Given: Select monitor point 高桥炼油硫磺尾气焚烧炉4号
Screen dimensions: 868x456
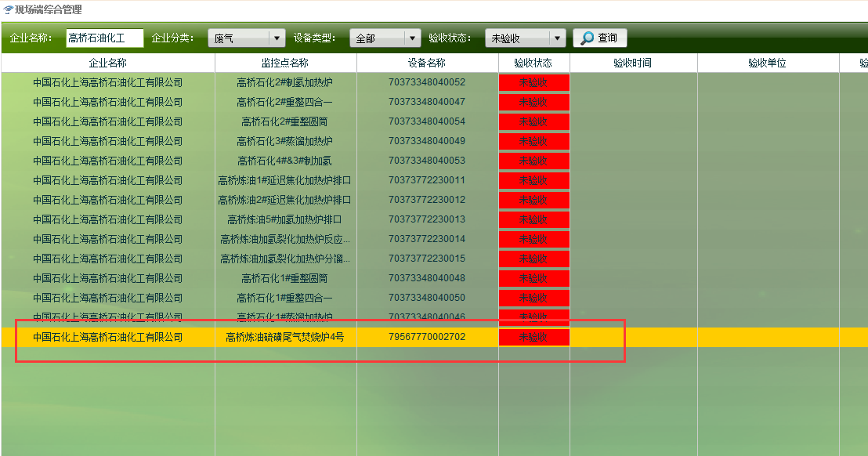Looking at the screenshot, I should tap(285, 337).
